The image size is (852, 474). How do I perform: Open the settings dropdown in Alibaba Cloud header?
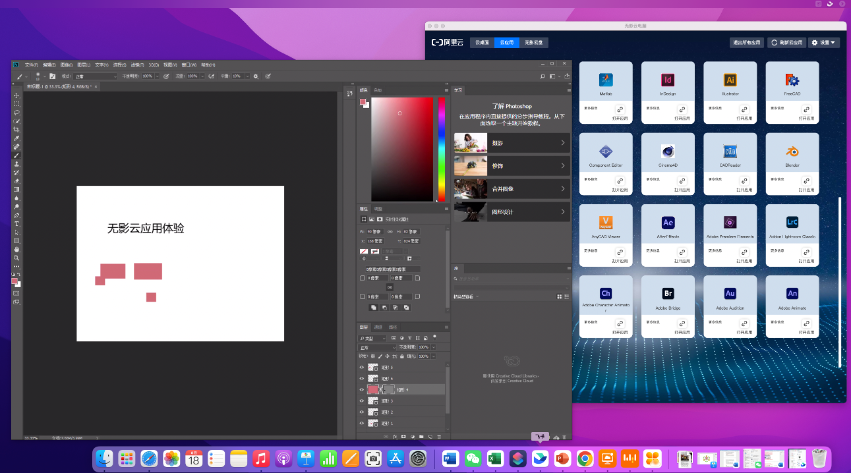tap(825, 43)
